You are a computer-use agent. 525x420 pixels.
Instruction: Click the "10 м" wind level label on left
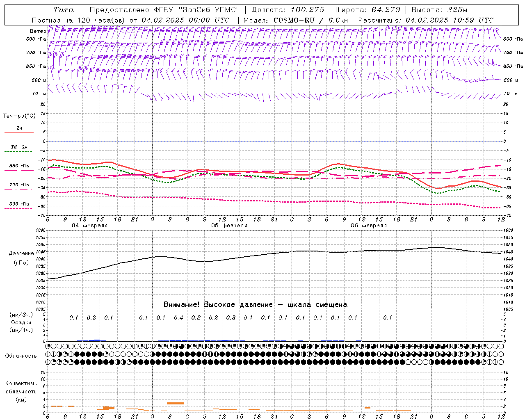pyautogui.click(x=39, y=94)
